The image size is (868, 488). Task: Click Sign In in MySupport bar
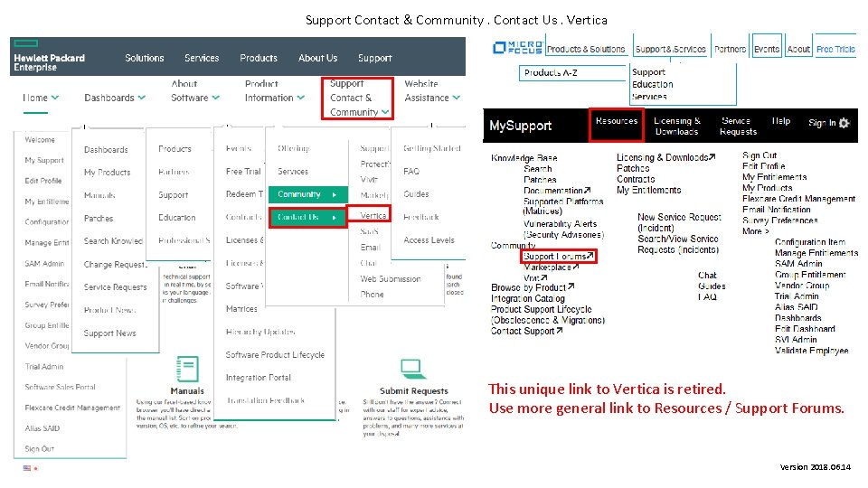[822, 123]
